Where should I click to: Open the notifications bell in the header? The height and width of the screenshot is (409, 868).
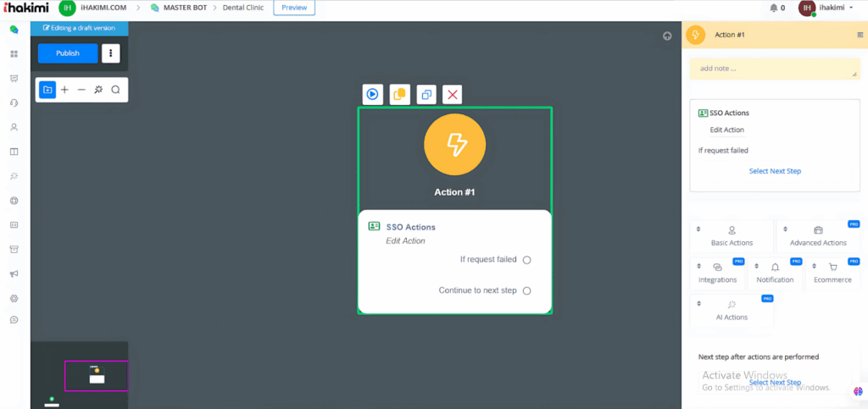[x=773, y=8]
